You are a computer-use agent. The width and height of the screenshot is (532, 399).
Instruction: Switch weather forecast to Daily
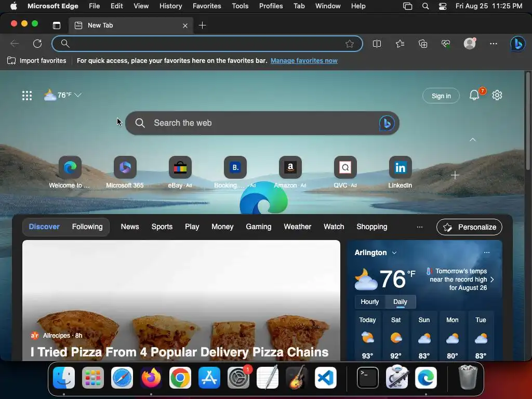click(x=400, y=302)
